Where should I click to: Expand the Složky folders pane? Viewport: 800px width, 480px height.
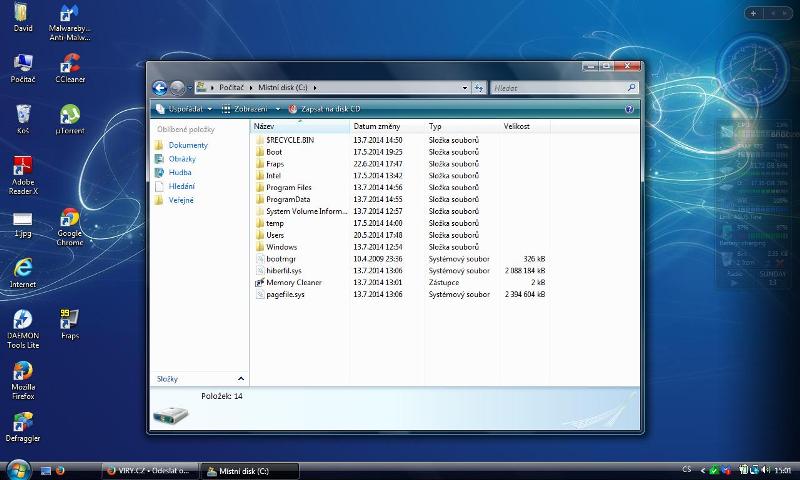coord(240,379)
